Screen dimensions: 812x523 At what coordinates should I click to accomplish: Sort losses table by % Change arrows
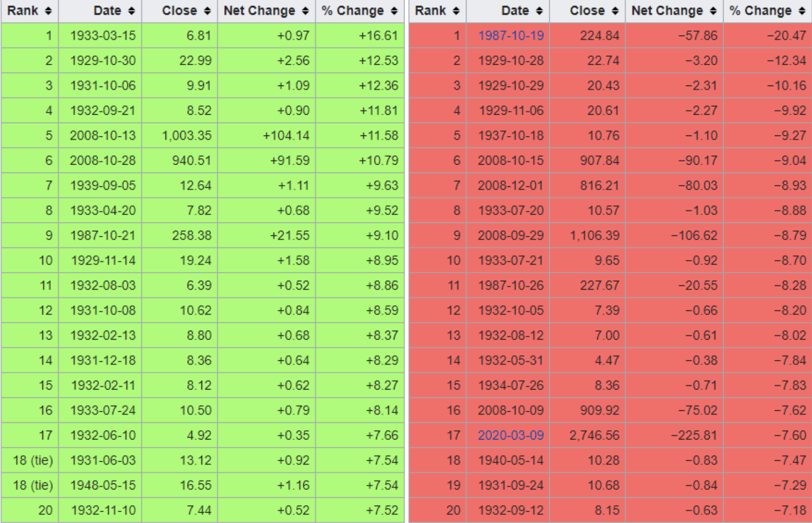click(x=802, y=11)
